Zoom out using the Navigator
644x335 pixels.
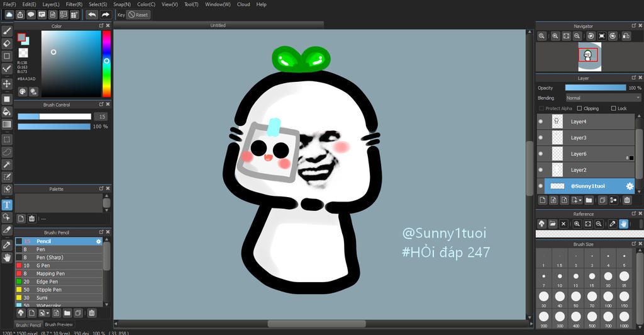[577, 36]
